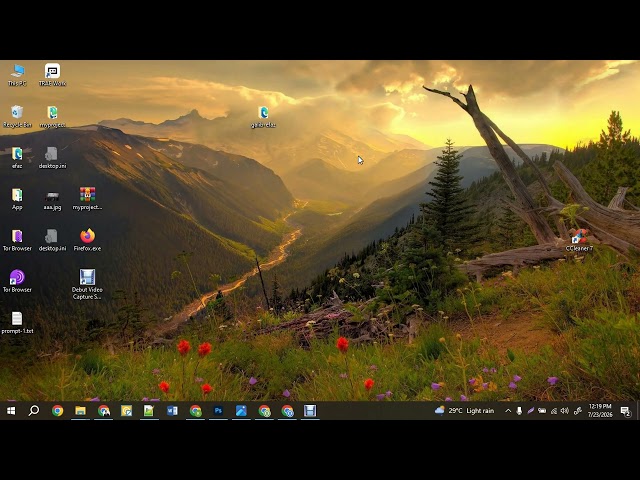Screen dimensions: 640x480
Task: Select the efac desktop icon
Action: click(x=17, y=158)
